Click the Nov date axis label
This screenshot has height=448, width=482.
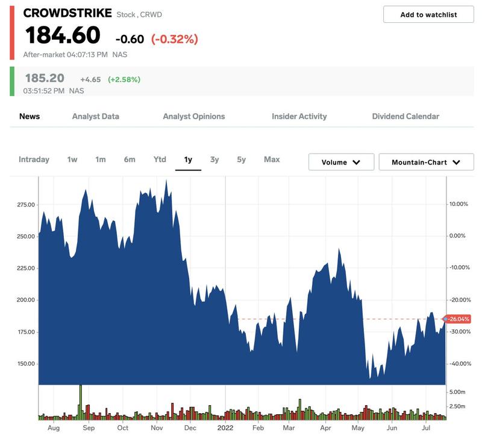coord(157,428)
